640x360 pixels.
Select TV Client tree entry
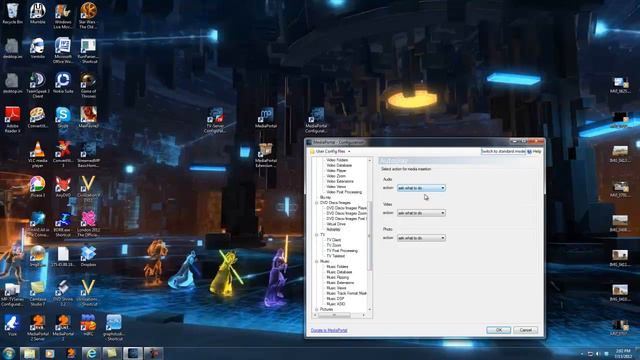pos(333,240)
